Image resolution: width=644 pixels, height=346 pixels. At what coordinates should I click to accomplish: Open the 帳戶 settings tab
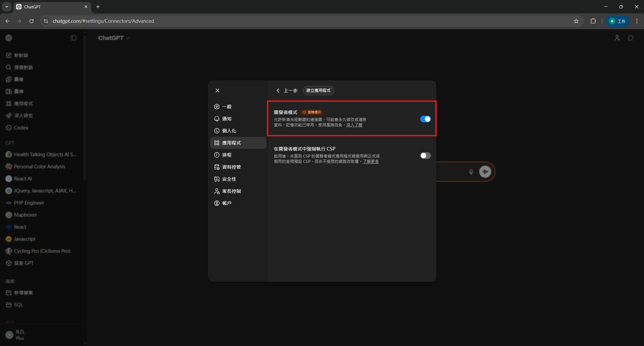238,203
